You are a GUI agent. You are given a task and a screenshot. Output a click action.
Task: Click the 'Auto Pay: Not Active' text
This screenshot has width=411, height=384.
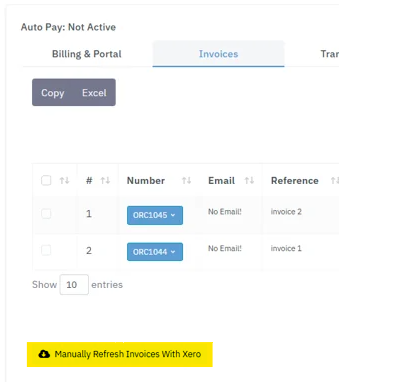[x=68, y=27]
